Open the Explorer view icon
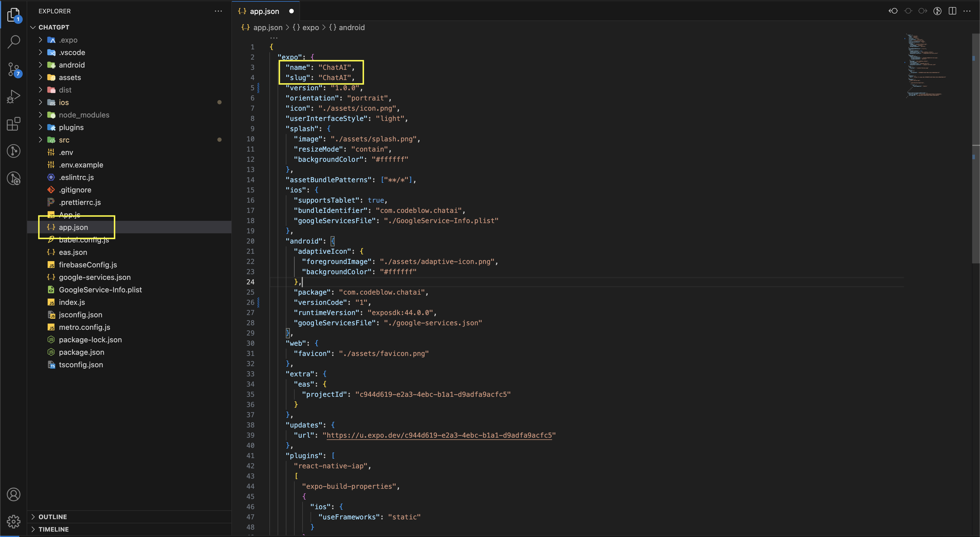 (x=14, y=15)
